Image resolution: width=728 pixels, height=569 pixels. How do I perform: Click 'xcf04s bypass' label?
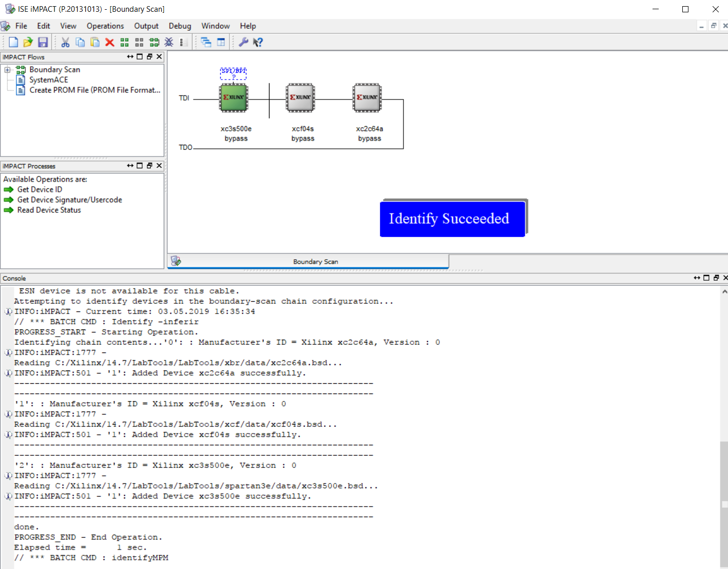(x=303, y=134)
